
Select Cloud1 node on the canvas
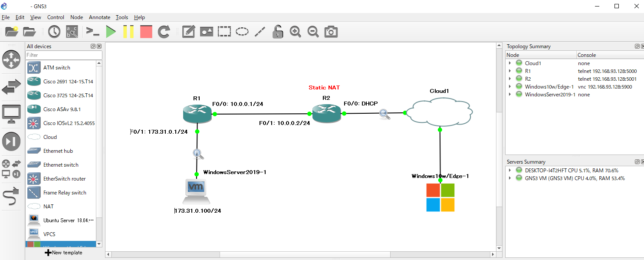439,113
